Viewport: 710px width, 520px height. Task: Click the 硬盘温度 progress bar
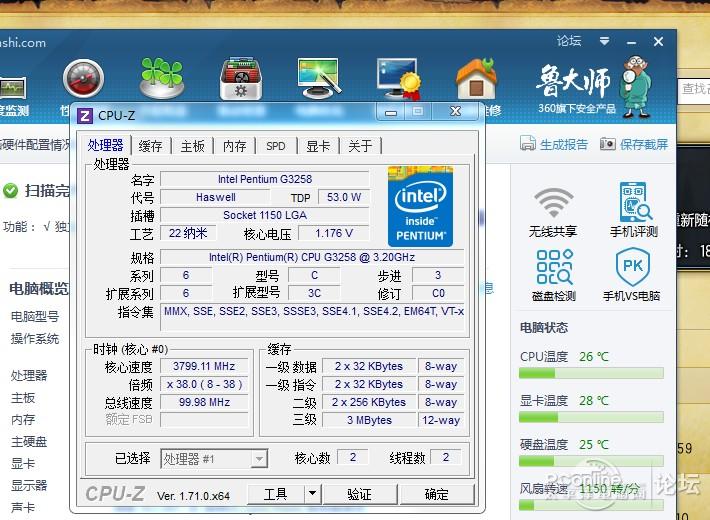coord(591,461)
